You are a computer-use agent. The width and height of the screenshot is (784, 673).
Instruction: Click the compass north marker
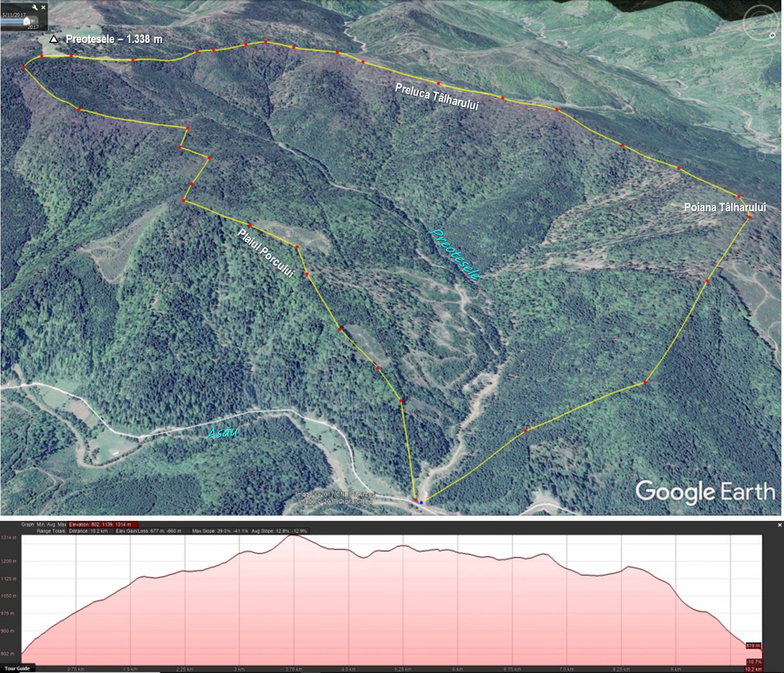click(x=773, y=36)
